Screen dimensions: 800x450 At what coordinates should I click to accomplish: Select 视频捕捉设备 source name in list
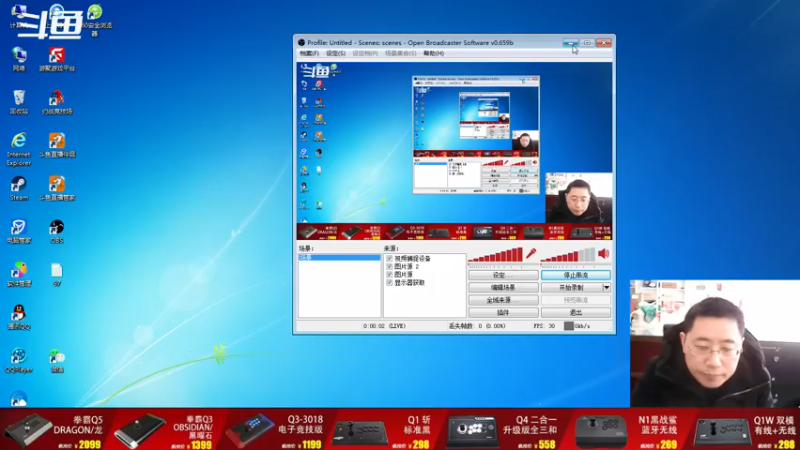(x=412, y=259)
